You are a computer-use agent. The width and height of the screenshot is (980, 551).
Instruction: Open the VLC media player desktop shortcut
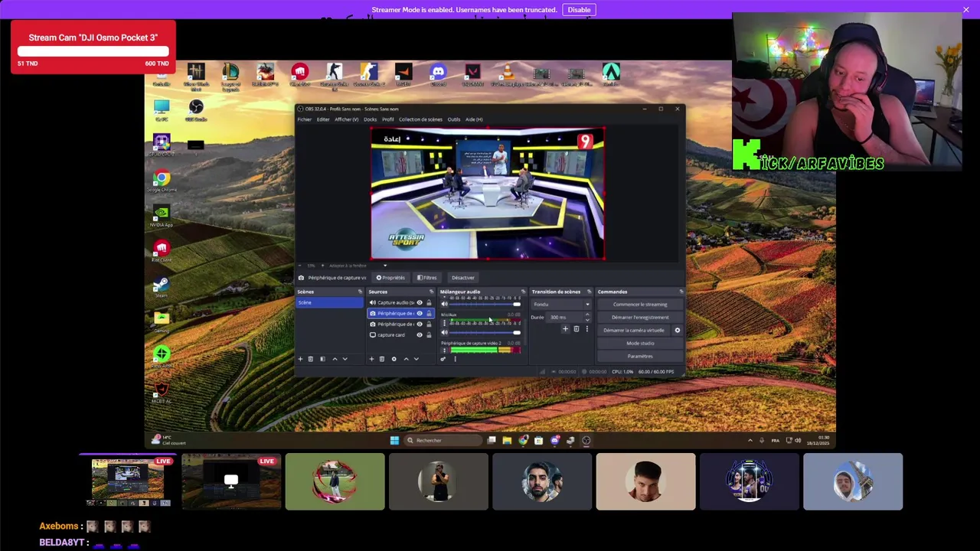point(507,75)
